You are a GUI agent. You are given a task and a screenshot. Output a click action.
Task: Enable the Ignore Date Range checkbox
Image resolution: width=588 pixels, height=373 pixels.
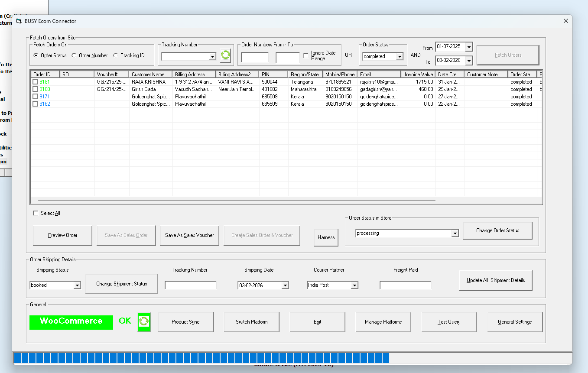click(306, 55)
